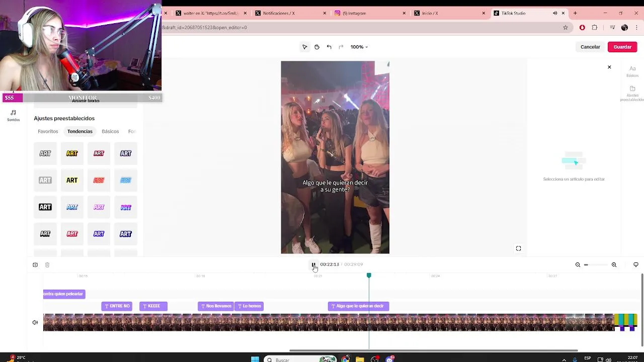644x362 pixels.
Task: Choose the purple neon ART preset, third row
Action: point(126,207)
